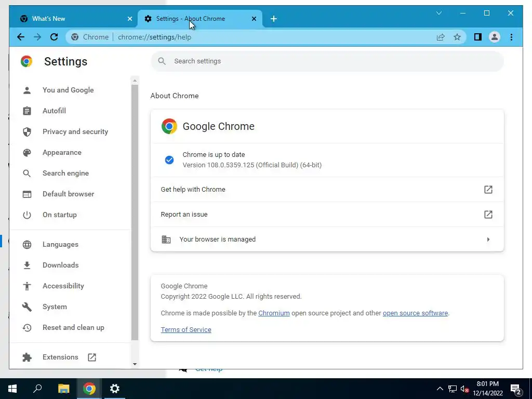Click the sidebar scrollbar up arrow
The width and height of the screenshot is (532, 399).
click(135, 81)
